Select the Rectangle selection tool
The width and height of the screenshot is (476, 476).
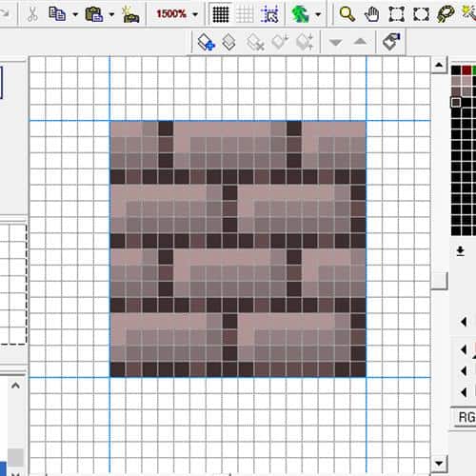click(397, 14)
